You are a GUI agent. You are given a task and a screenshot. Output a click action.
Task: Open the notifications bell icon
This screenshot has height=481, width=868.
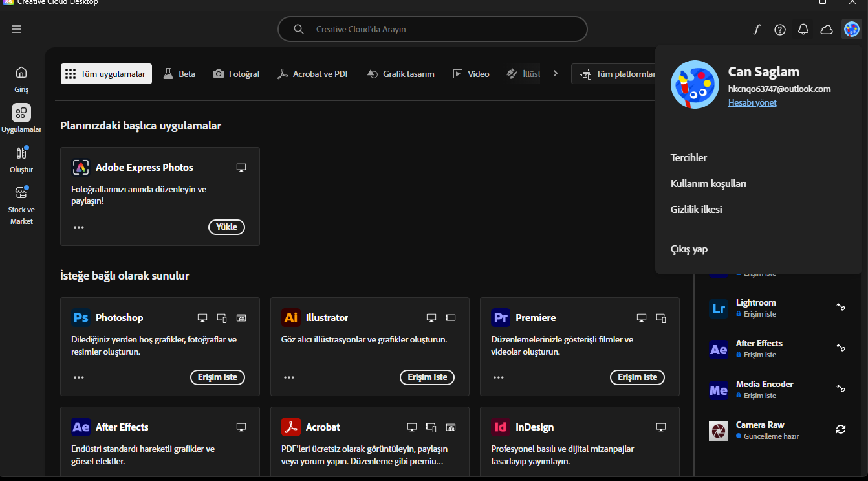pos(803,29)
